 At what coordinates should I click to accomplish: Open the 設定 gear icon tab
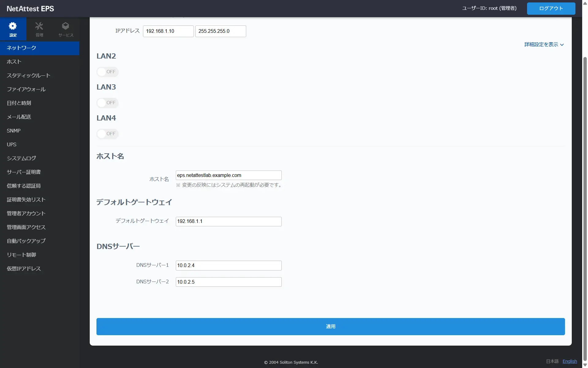pos(13,29)
